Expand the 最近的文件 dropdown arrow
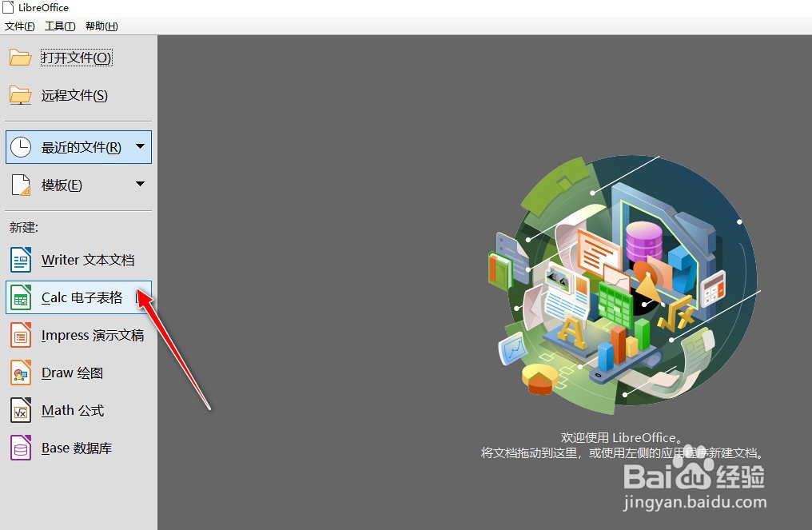 click(x=140, y=146)
